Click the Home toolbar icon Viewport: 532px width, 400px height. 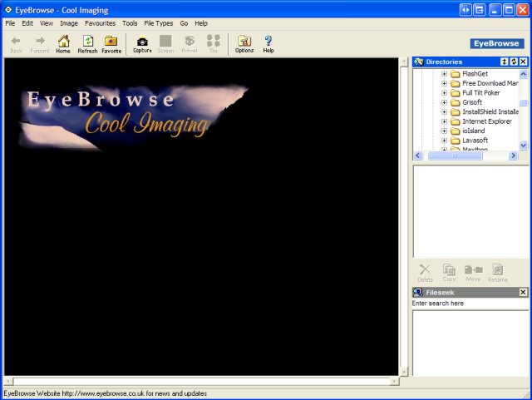(63, 43)
